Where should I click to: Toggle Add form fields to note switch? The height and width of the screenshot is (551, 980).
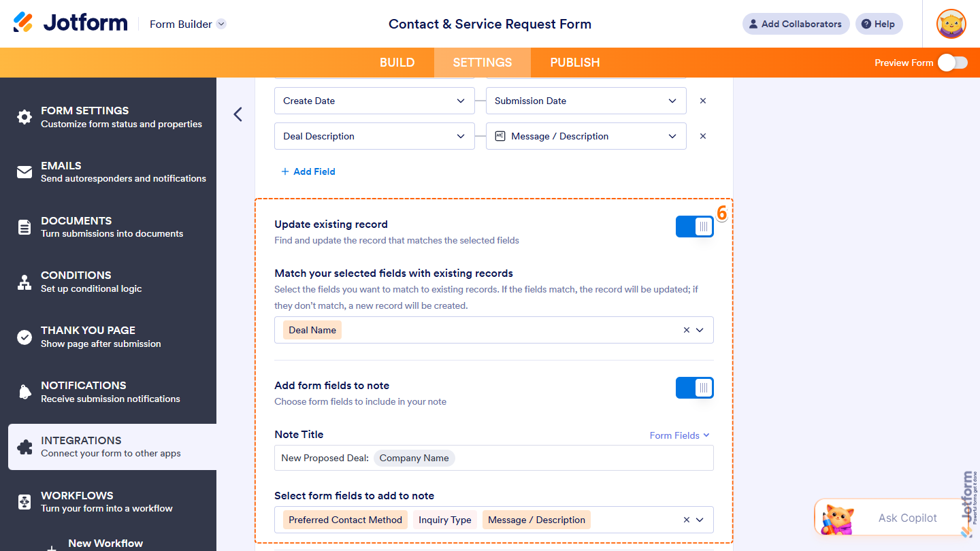coord(694,388)
